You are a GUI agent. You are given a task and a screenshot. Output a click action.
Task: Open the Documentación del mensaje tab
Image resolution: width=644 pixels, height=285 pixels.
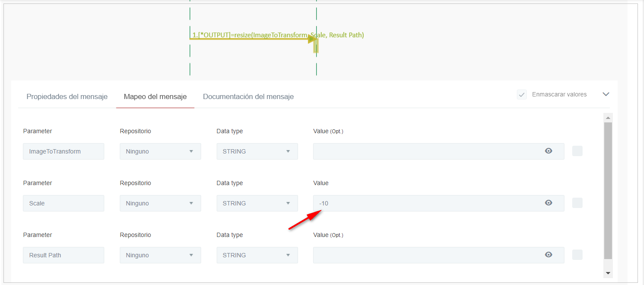pos(248,96)
